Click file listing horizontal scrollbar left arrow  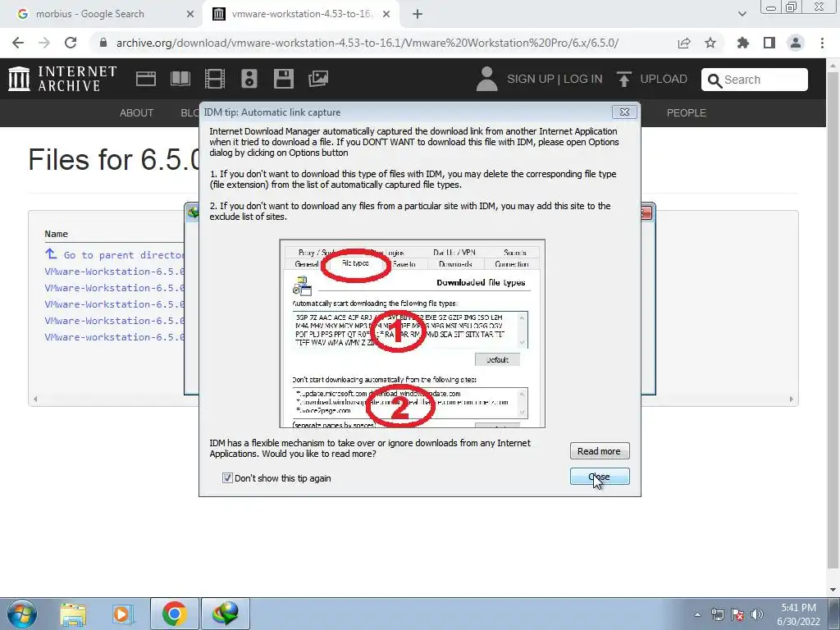[35, 399]
